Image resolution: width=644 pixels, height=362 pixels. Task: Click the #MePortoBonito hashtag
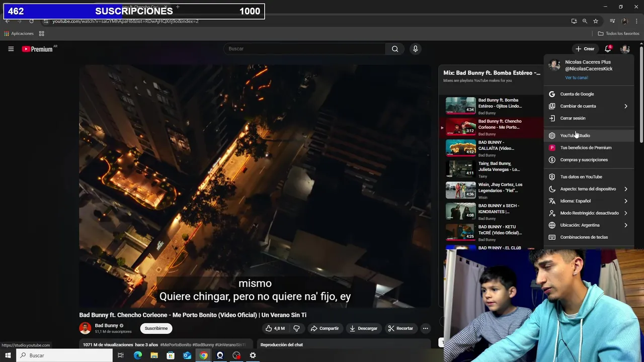176,345
